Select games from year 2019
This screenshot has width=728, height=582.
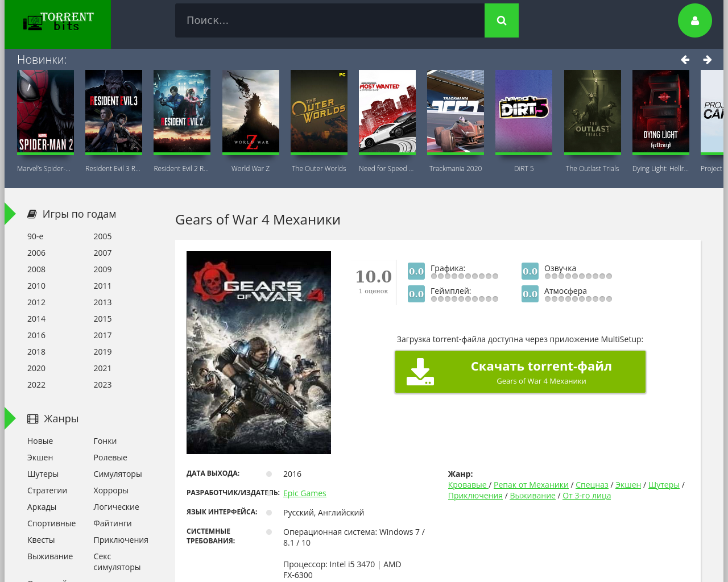pyautogui.click(x=102, y=352)
